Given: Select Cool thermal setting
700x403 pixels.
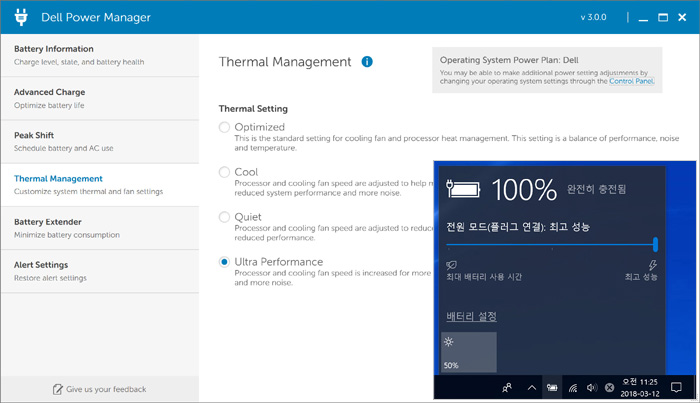Looking at the screenshot, I should pyautogui.click(x=224, y=172).
